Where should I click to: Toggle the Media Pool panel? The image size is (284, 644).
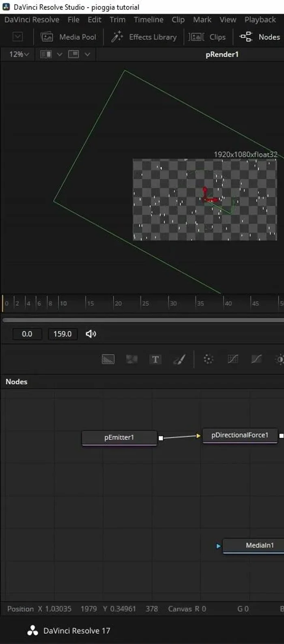(69, 37)
